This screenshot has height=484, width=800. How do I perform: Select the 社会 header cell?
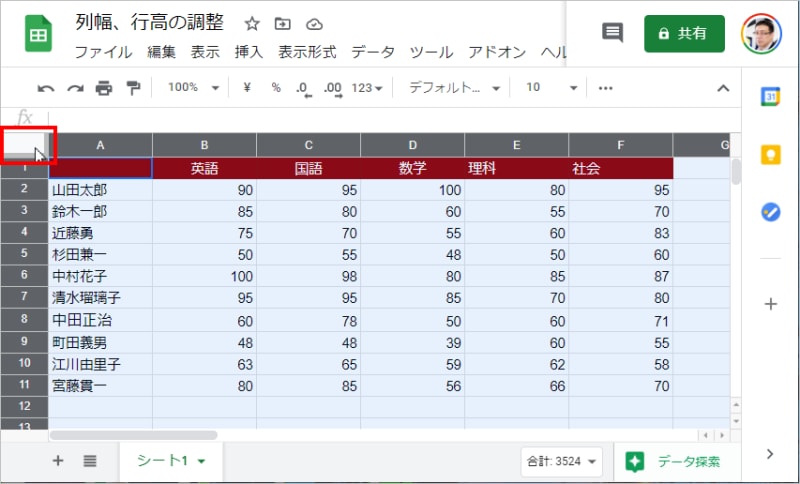tap(621, 168)
